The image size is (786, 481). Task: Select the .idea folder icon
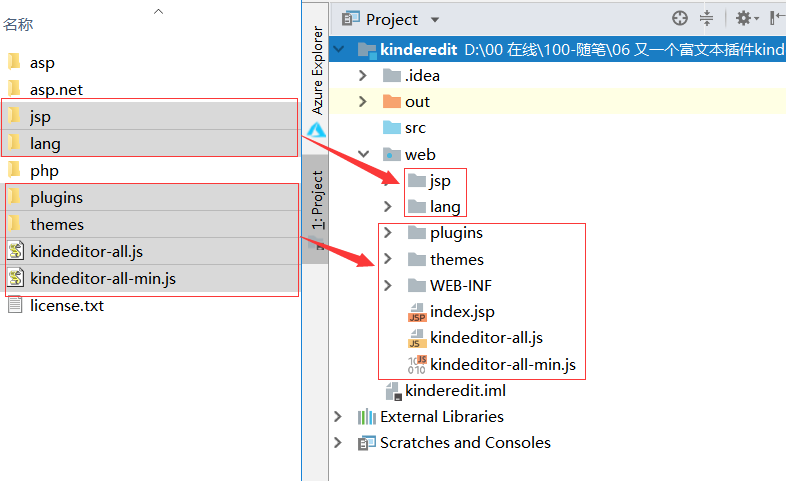(x=392, y=75)
